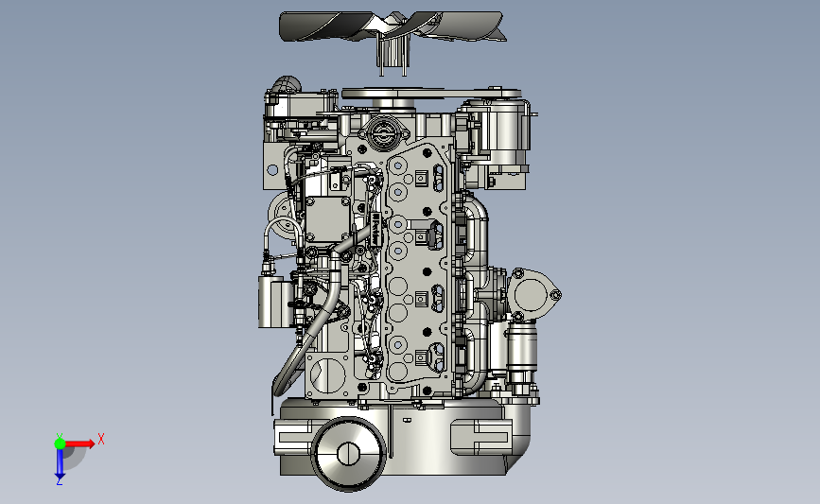Click the red X axis arrow of the triad
Viewport: 820px width, 504px height.
coord(79,443)
